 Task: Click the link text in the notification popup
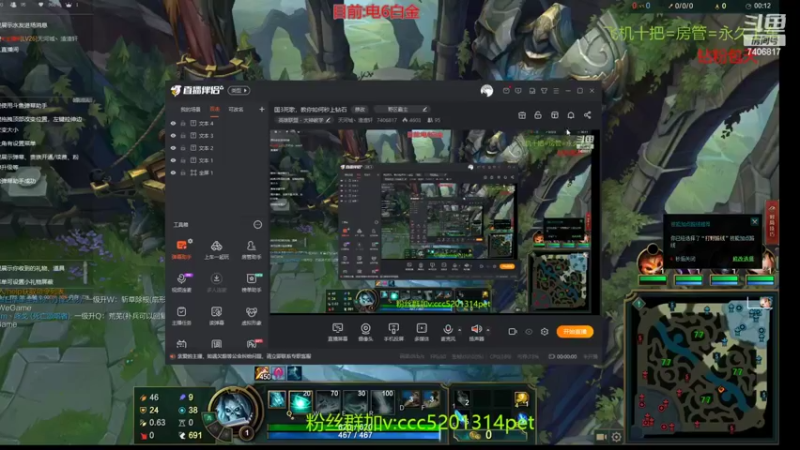coord(743,259)
